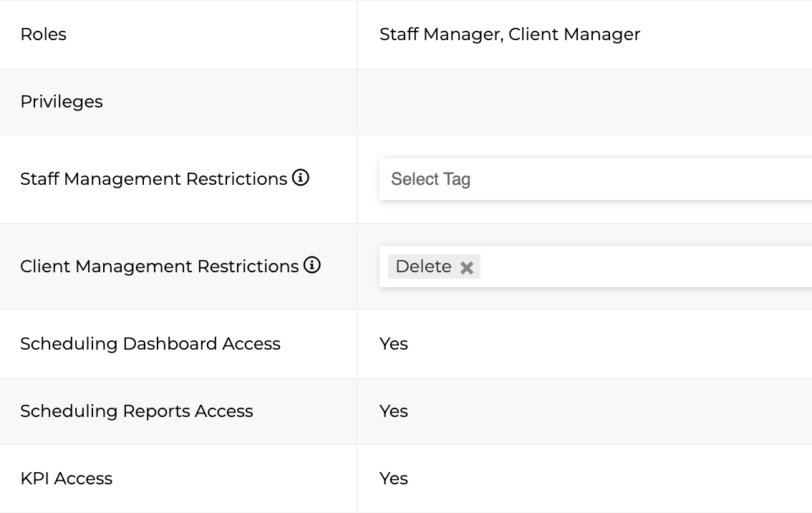Click info icon beside Client Management Restrictions
This screenshot has width=812, height=513.
coord(311,266)
